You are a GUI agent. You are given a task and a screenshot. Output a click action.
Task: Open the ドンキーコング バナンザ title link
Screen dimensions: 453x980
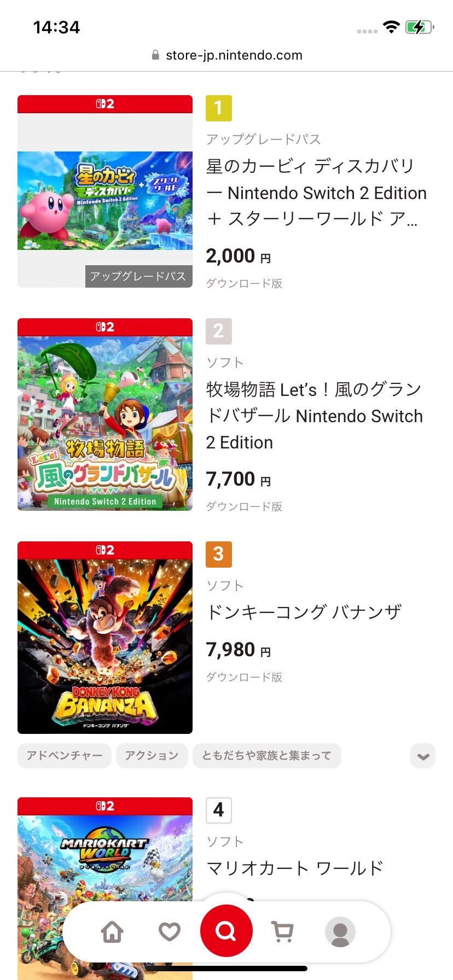coord(304,612)
